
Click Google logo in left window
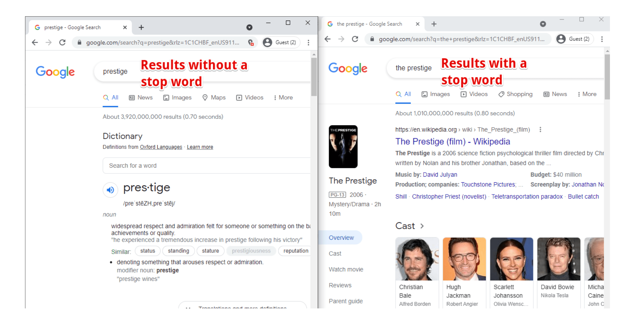55,72
